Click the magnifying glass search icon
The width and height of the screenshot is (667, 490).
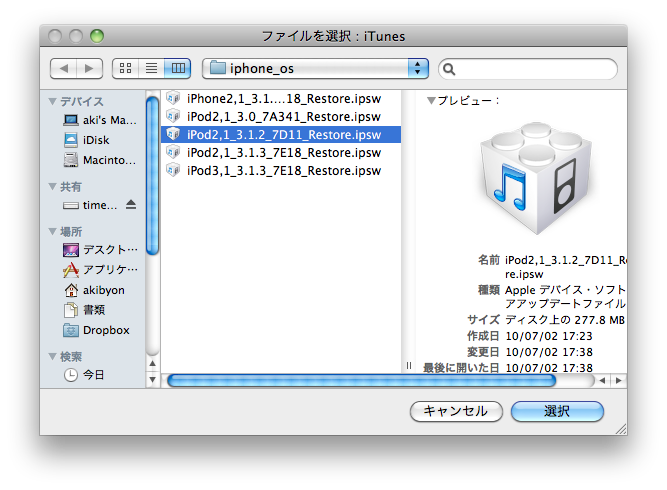pos(449,69)
